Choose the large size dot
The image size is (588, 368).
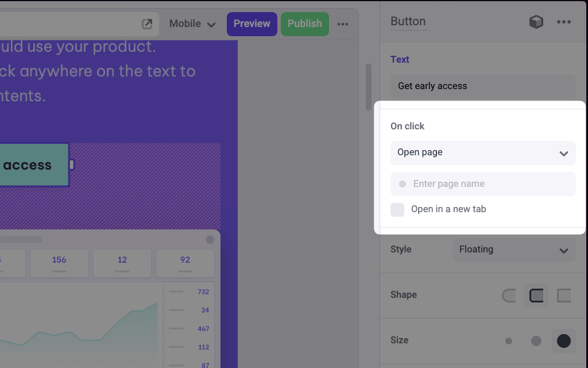point(564,341)
